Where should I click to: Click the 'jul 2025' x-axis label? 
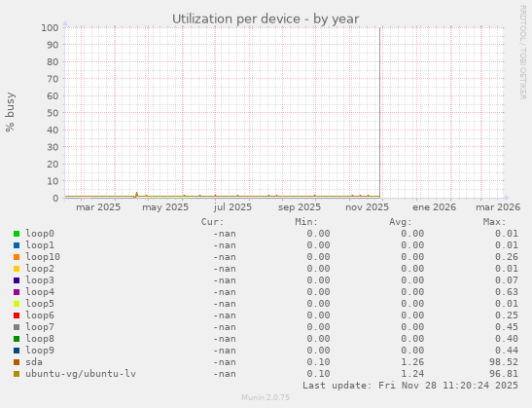(232, 207)
